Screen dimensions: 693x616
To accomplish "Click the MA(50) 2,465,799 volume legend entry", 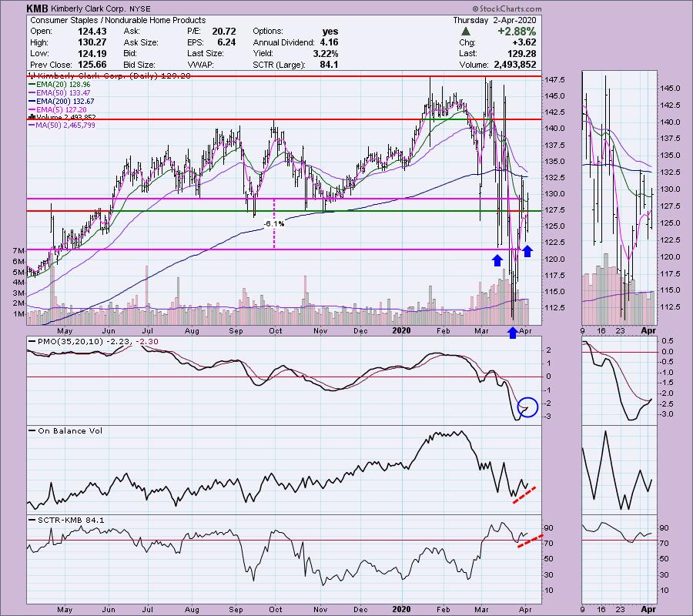I will pos(62,125).
